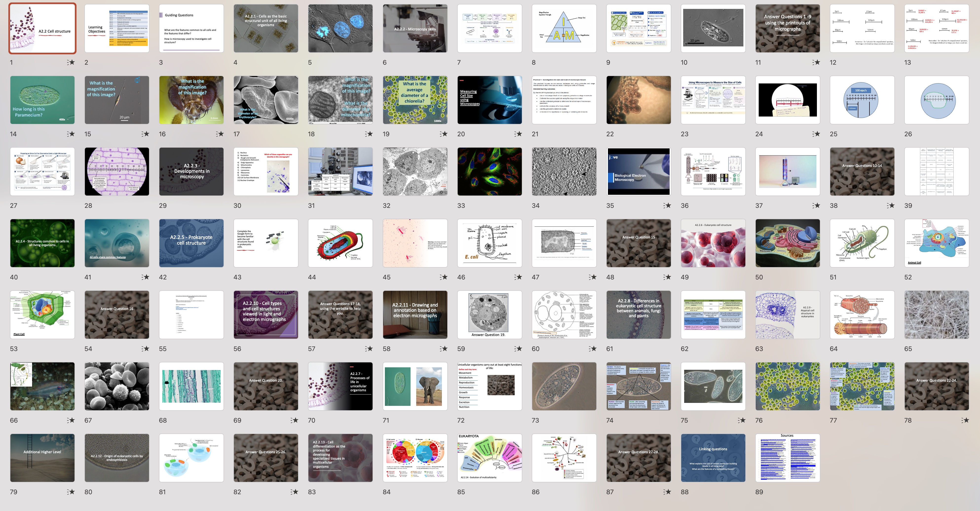Viewport: 980px width, 511px height.
Task: Click the transition star icon under slide 20
Action: click(518, 134)
